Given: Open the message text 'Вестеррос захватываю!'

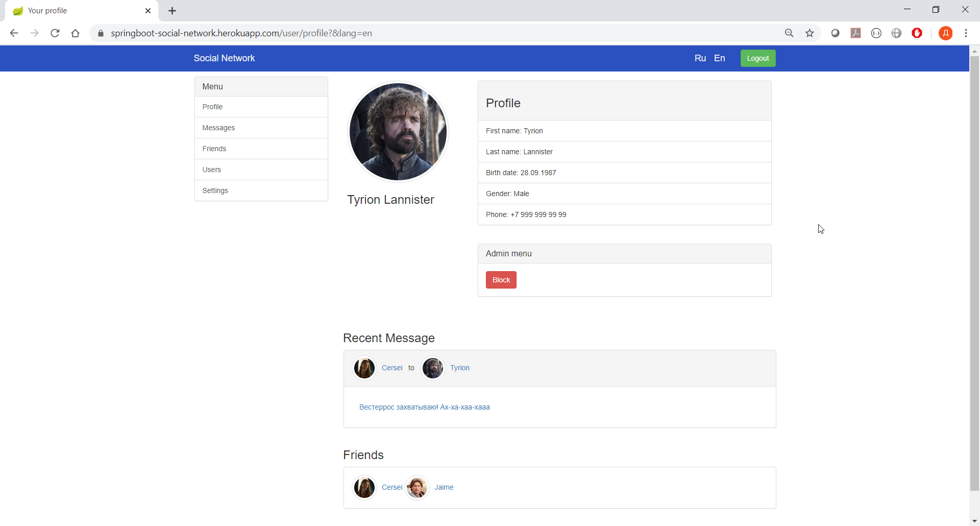Looking at the screenshot, I should tap(425, 407).
